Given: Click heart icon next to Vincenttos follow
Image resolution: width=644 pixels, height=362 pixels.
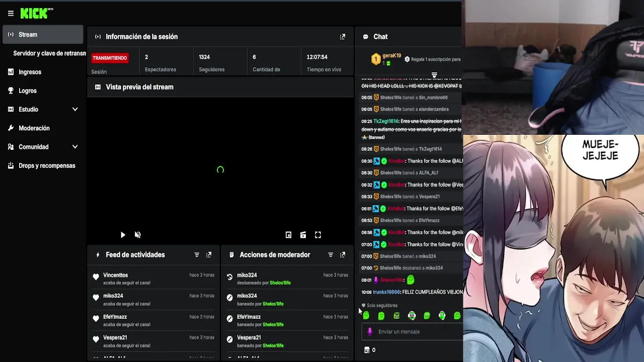Looking at the screenshot, I should 96,277.
